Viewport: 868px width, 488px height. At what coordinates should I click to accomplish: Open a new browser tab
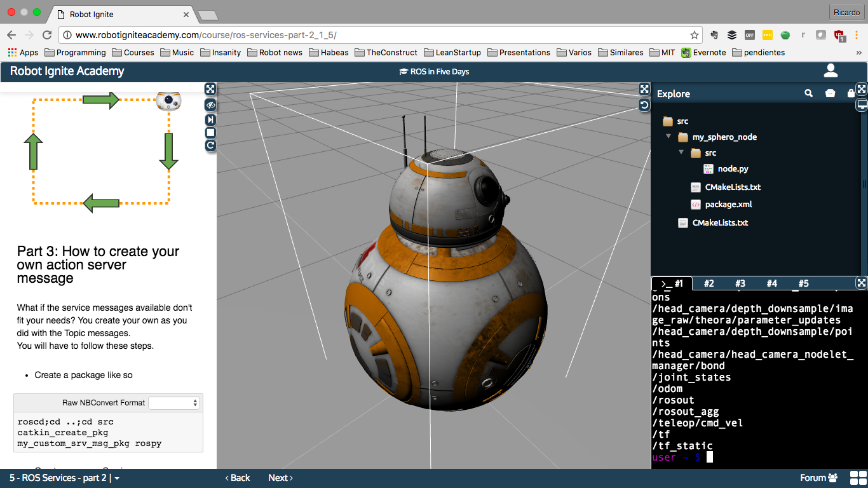(208, 15)
